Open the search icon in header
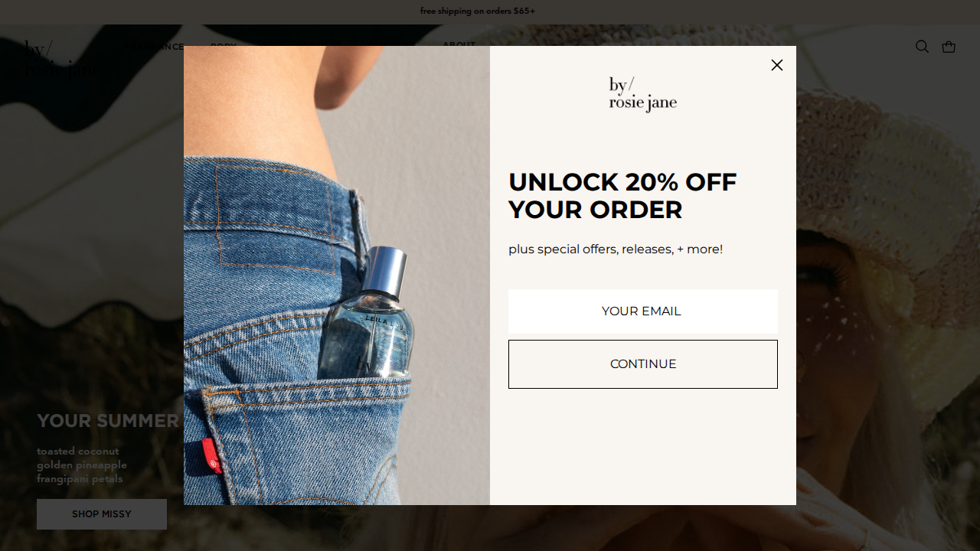 click(922, 47)
